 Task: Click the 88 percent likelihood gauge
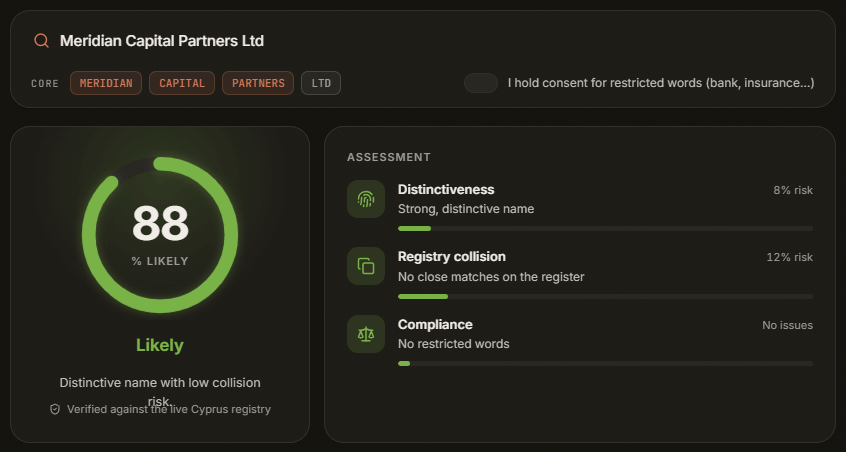[x=160, y=235]
